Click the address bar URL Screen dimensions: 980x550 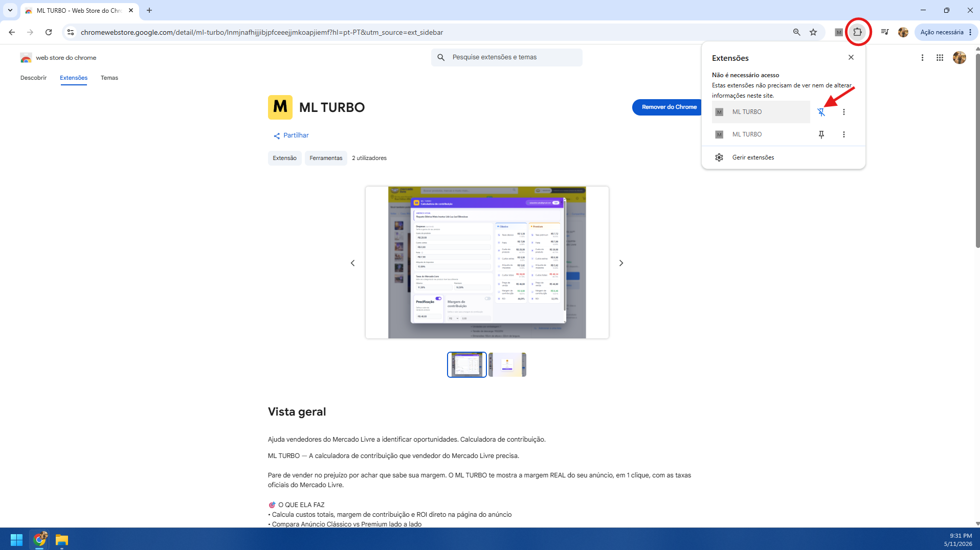tap(262, 32)
